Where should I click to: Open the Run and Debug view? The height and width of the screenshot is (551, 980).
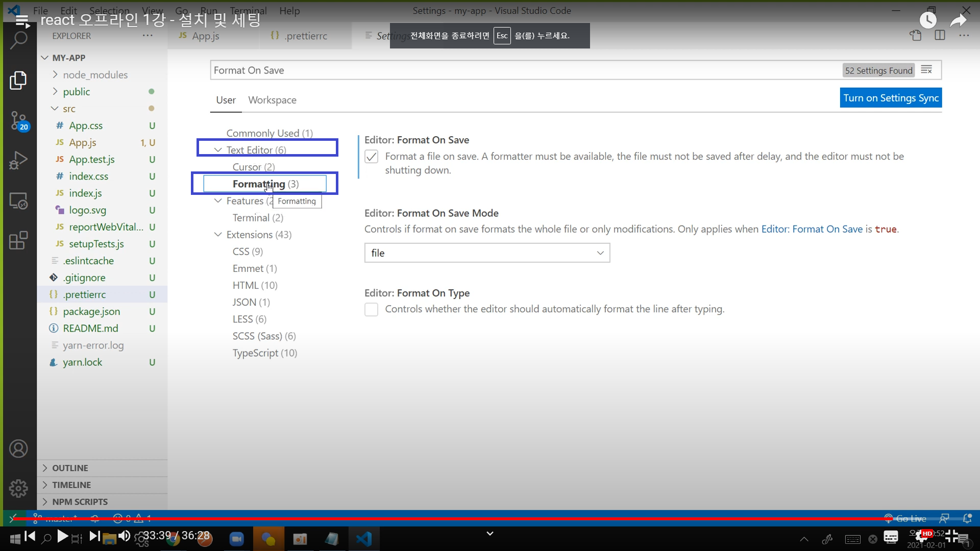pyautogui.click(x=18, y=160)
